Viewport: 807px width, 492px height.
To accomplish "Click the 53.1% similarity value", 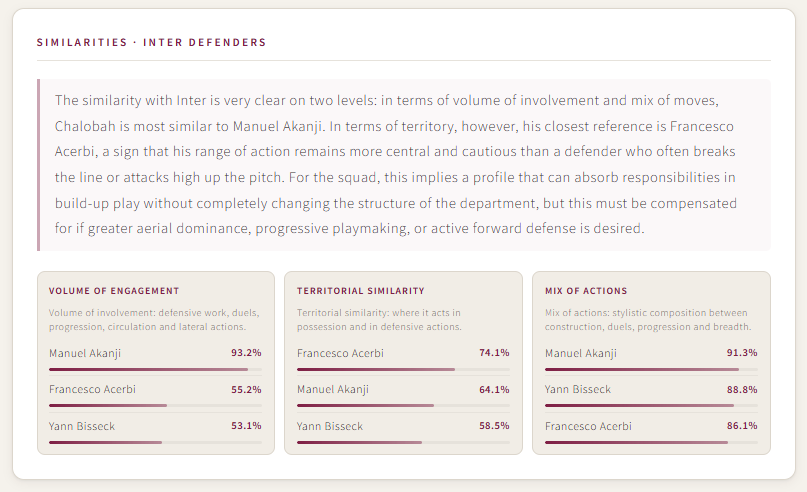I will tap(246, 426).
